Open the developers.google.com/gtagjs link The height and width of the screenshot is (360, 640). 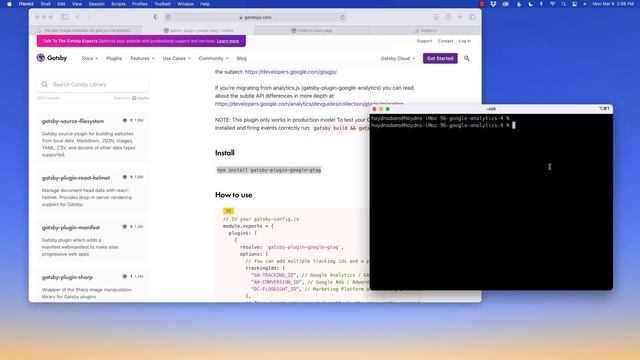tap(291, 72)
